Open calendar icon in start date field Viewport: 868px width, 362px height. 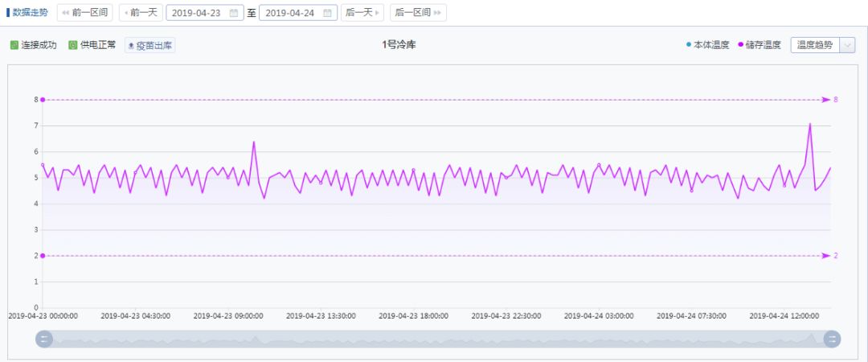coord(234,13)
